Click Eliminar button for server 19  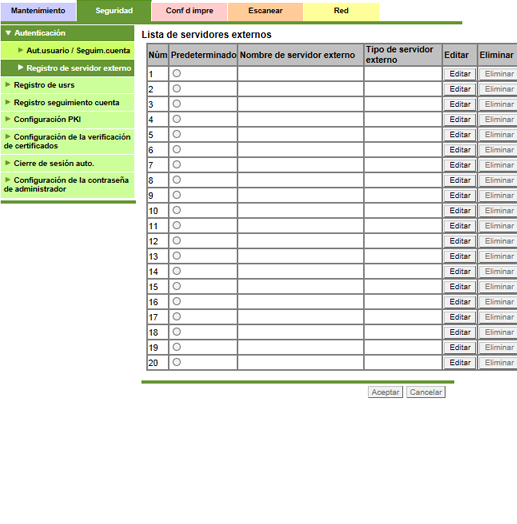(499, 348)
